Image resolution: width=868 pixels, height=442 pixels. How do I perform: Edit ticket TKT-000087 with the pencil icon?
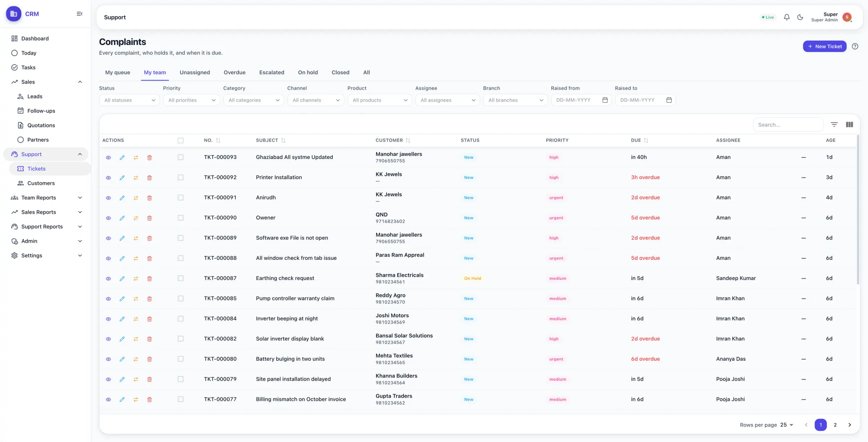(122, 279)
